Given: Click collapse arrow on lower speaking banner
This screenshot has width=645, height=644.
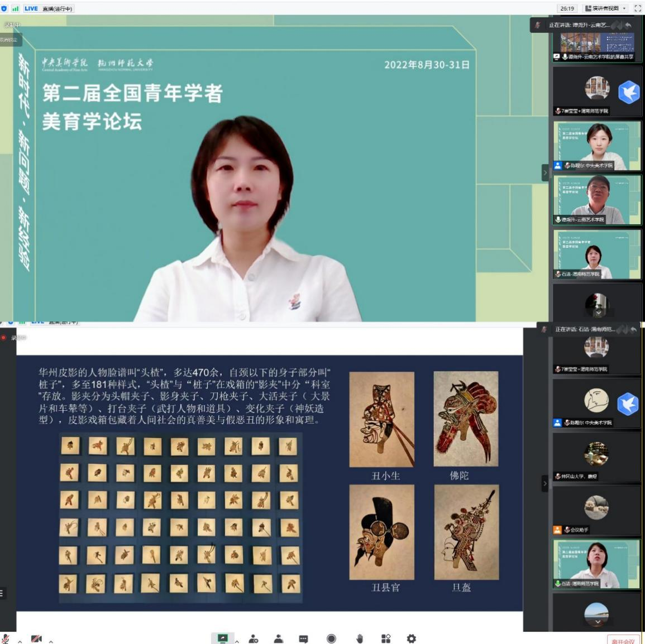Looking at the screenshot, I should 623,329.
